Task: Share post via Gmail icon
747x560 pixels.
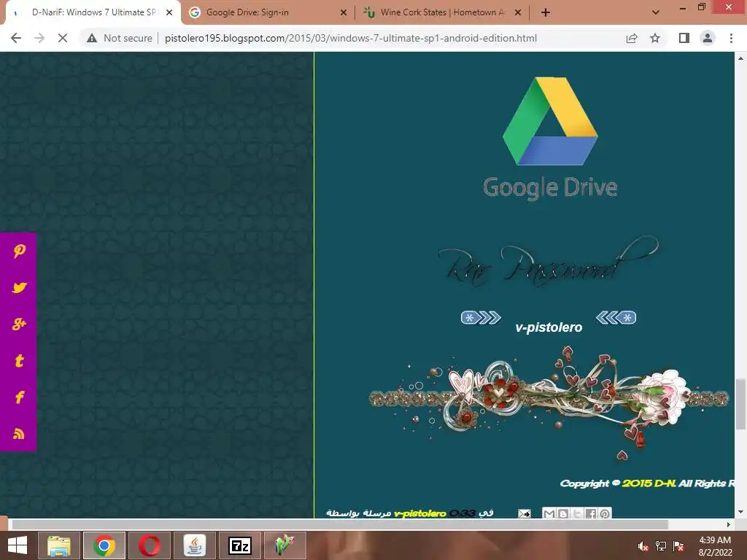Action: [549, 513]
